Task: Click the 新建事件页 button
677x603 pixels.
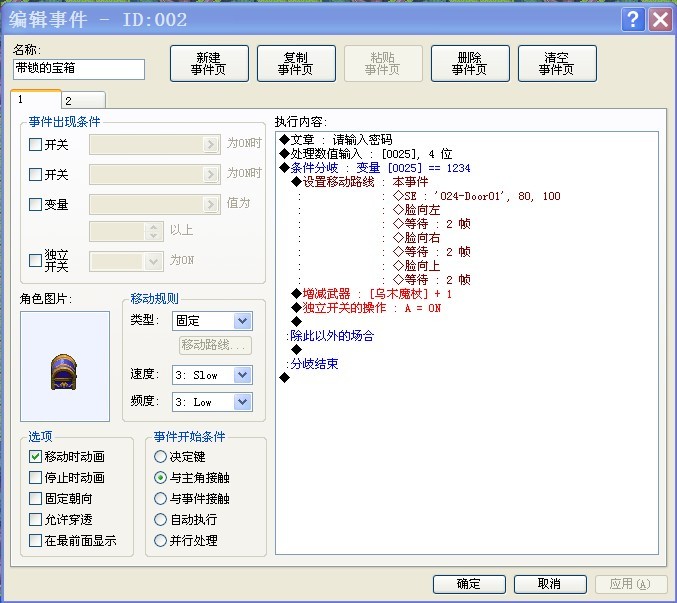Action: click(209, 63)
